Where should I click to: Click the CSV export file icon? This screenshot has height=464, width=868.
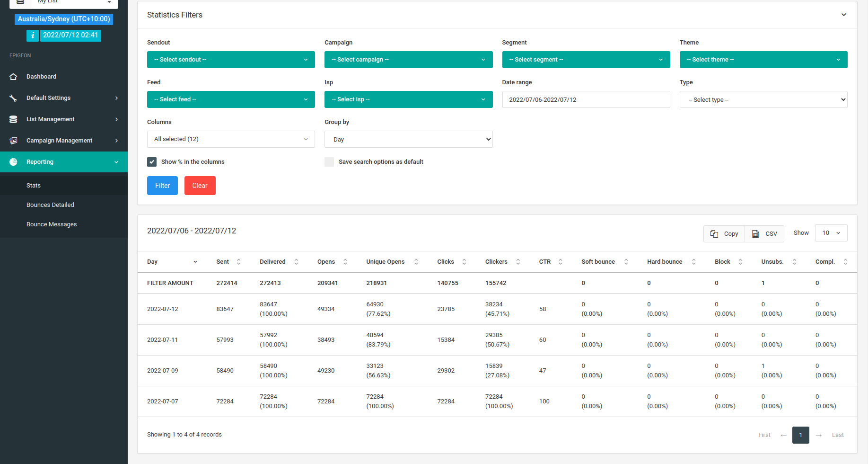coord(755,233)
